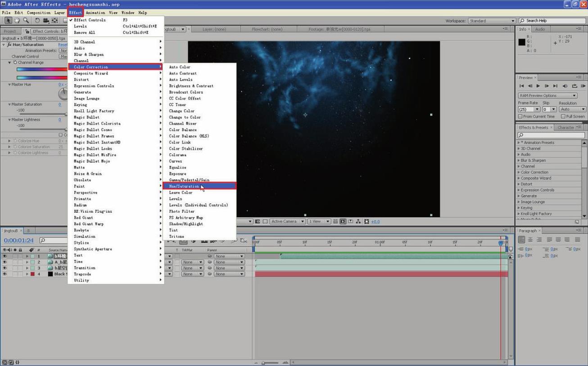Toggle transparency grid in viewer
The image size is (588, 366).
click(265, 222)
